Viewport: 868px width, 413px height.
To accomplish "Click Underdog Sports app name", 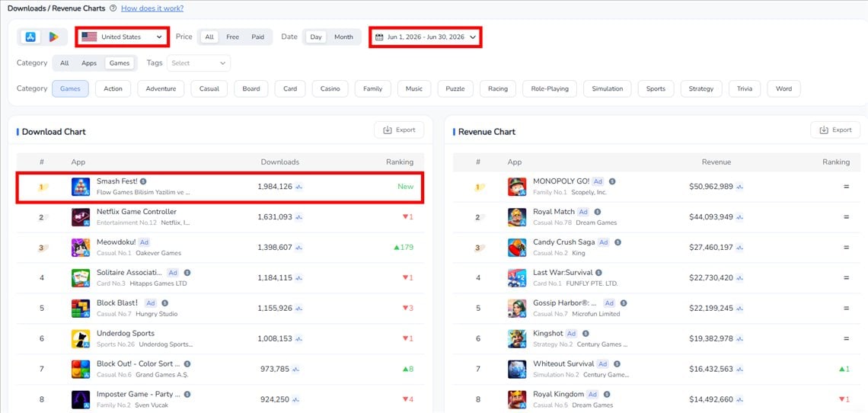I will pos(126,333).
